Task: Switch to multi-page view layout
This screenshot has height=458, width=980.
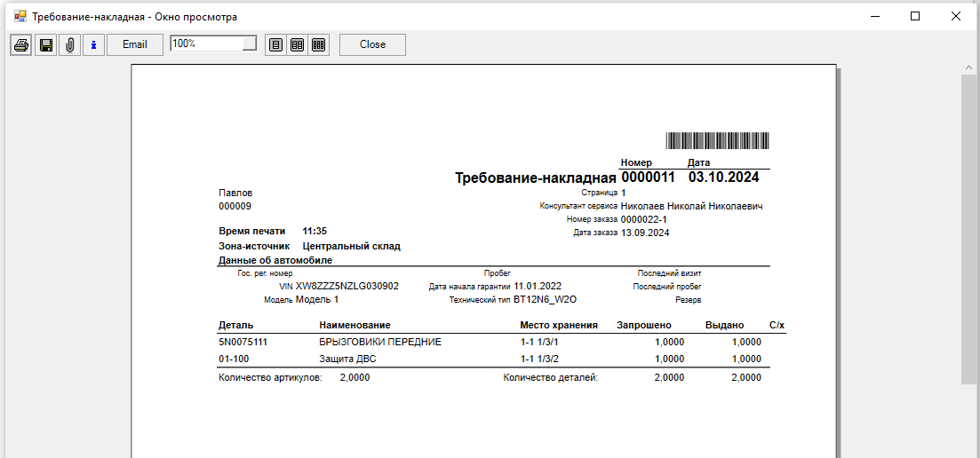Action: click(318, 44)
